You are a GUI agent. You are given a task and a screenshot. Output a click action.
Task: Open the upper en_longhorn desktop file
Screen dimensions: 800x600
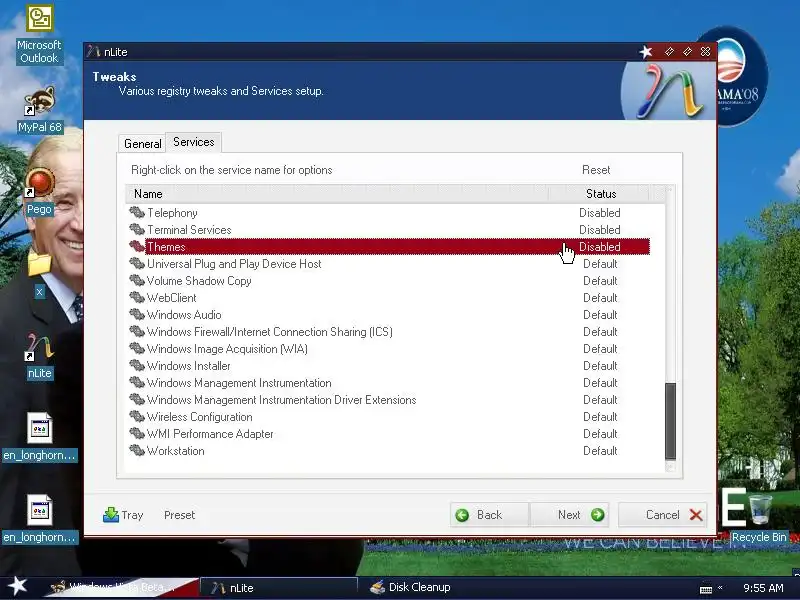pyautogui.click(x=39, y=437)
